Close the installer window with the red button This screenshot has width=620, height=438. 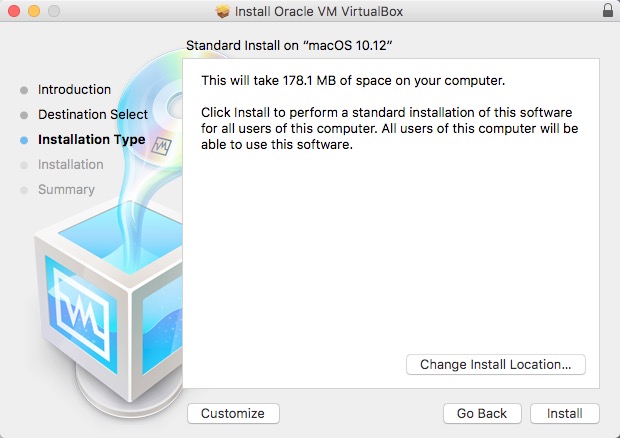(x=13, y=11)
